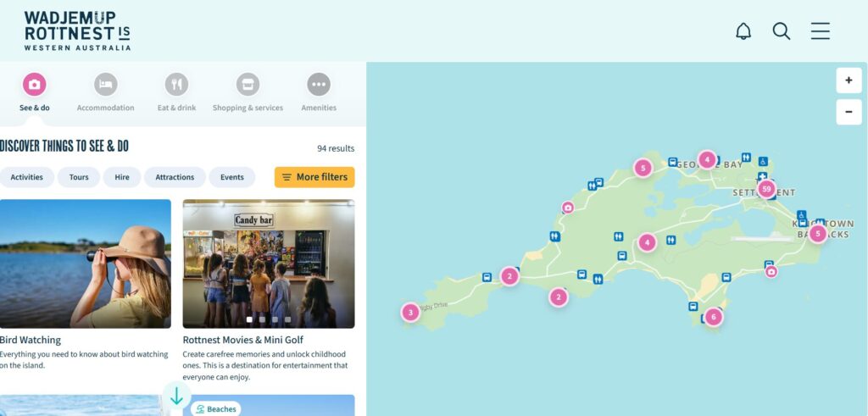Toggle the Hire filter chip

122,177
